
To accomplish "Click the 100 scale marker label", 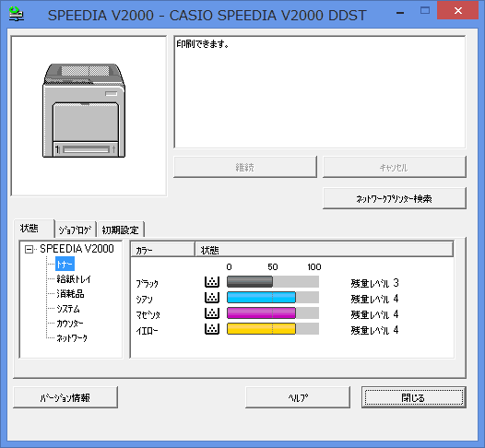I will 314,266.
